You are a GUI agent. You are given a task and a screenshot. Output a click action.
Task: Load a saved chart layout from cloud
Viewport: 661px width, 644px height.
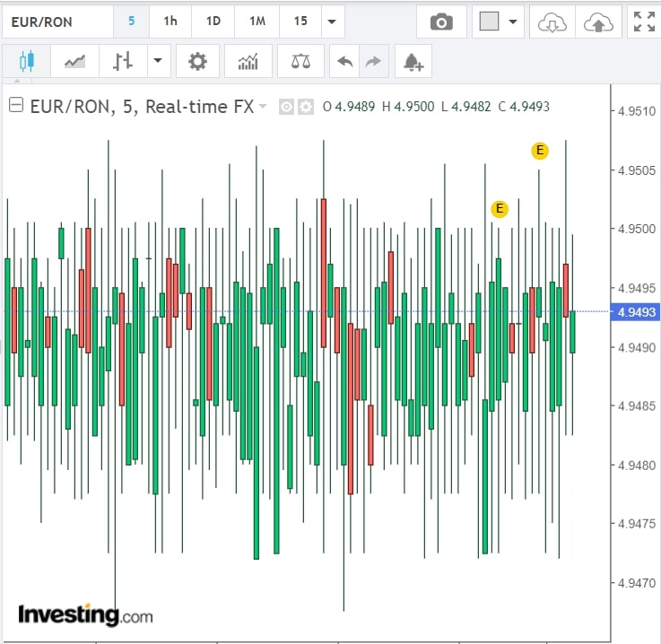552,22
